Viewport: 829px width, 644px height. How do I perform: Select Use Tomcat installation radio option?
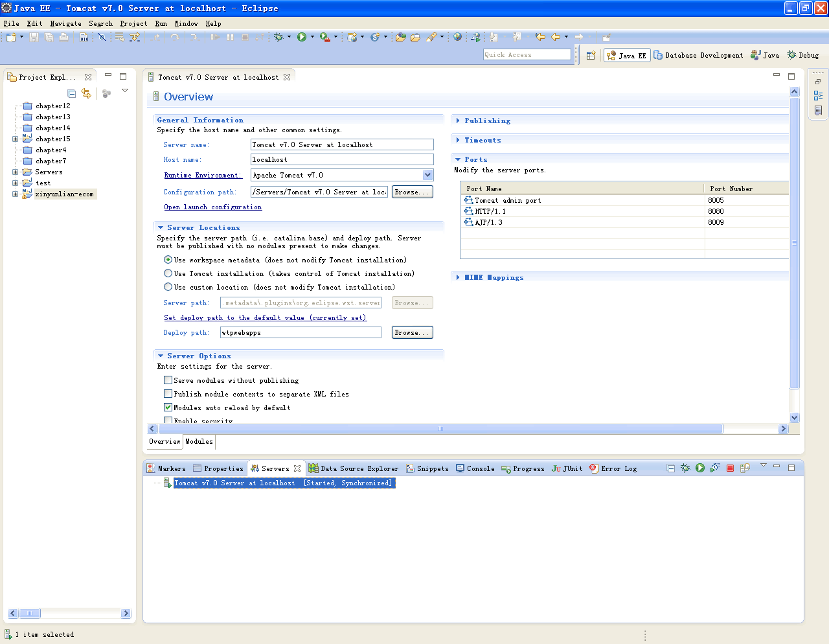(x=168, y=273)
